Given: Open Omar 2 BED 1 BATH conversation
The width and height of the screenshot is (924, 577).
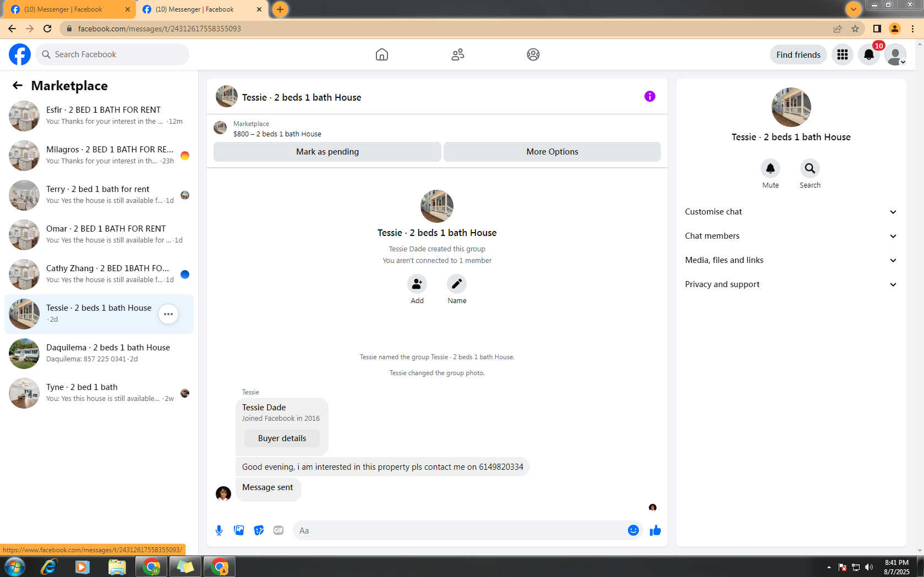Looking at the screenshot, I should tap(99, 235).
